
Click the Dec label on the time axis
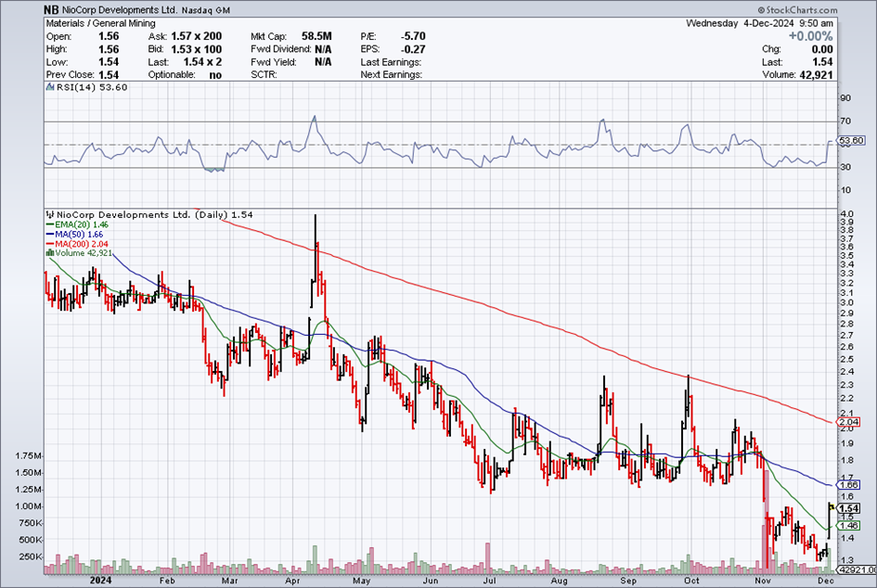826,581
